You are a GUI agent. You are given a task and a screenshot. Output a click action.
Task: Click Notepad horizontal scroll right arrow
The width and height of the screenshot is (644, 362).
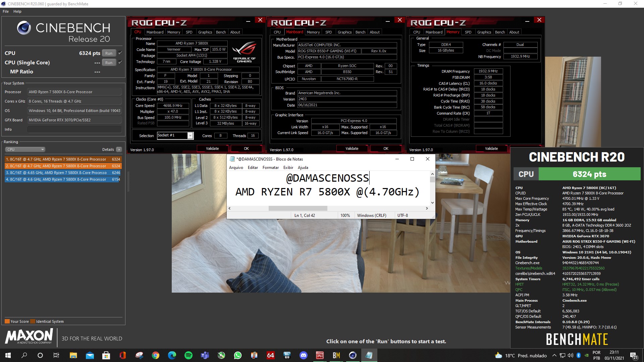pyautogui.click(x=427, y=208)
